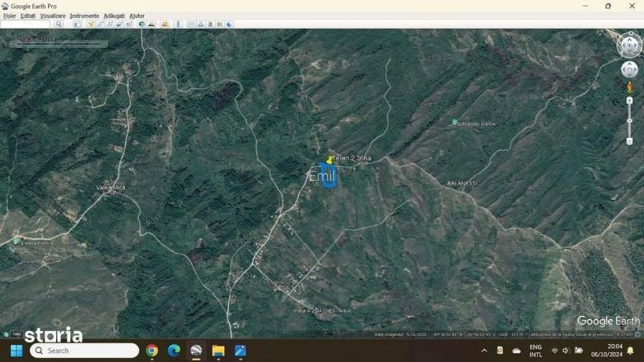Toggle the sidebar panel icon
The image size is (644, 362).
pyautogui.click(x=77, y=24)
